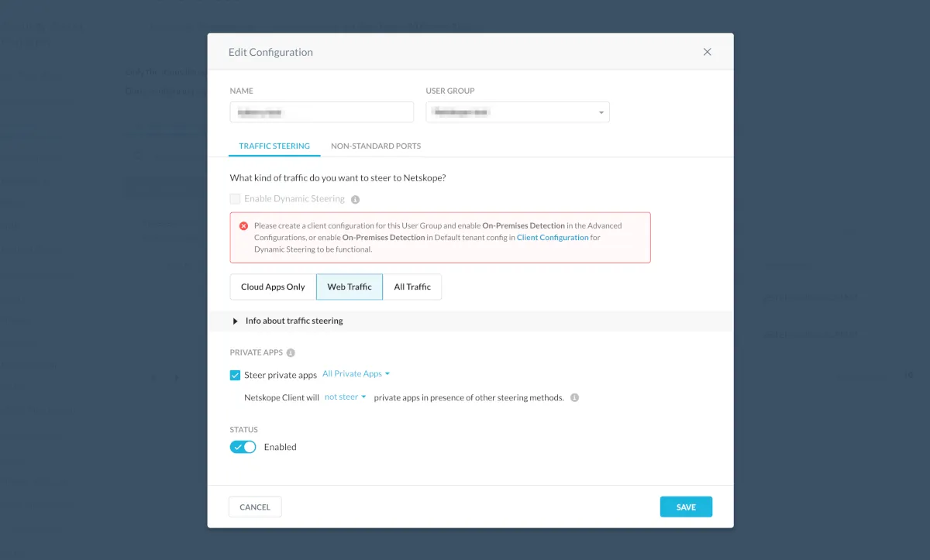Screen dimensions: 930x560
Task: Select the All Traffic option
Action: coord(412,287)
